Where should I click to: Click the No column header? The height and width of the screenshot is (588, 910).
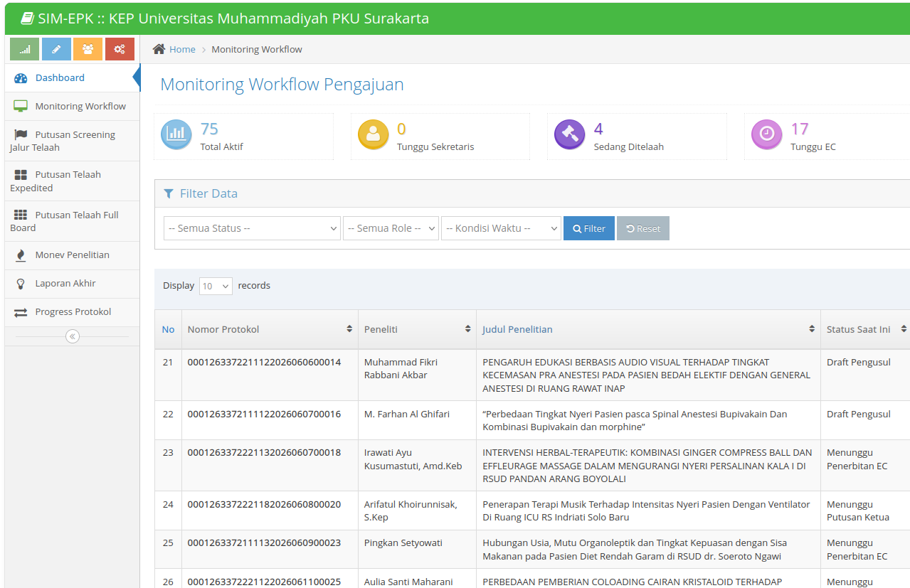168,329
